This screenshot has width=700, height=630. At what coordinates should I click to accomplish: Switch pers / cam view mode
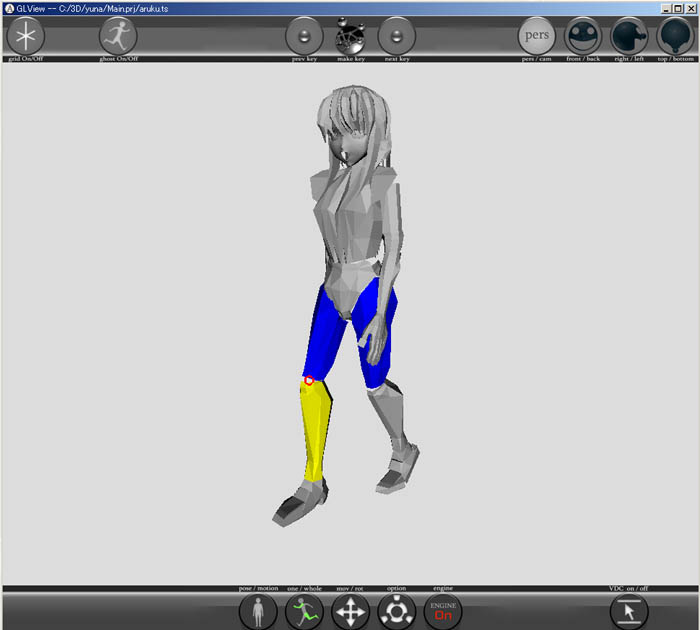[x=536, y=37]
